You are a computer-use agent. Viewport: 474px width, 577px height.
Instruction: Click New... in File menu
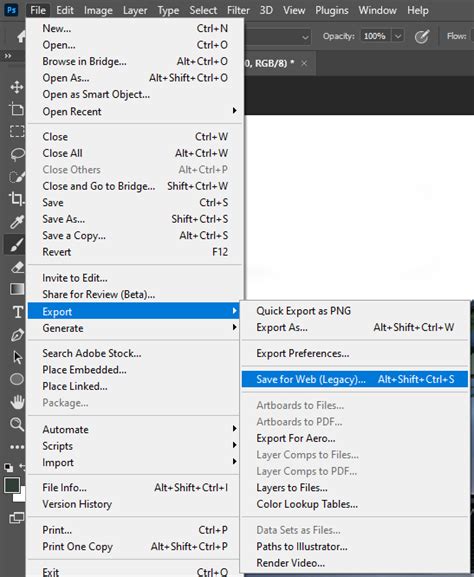click(134, 28)
